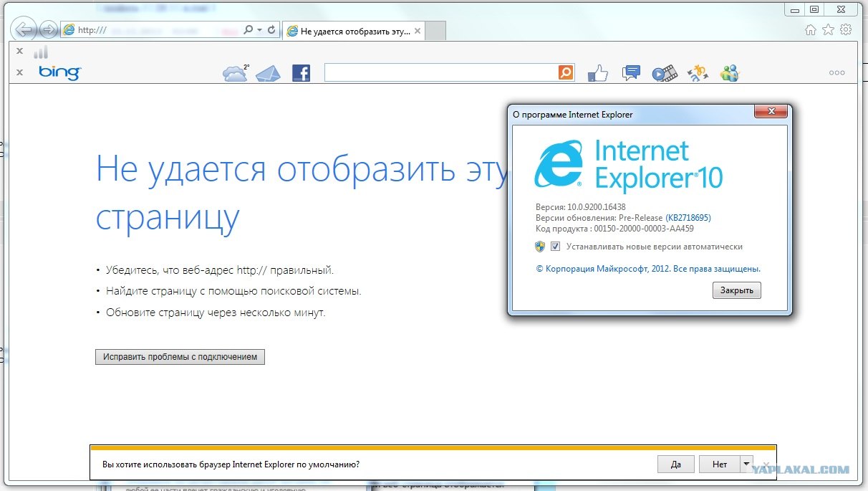Open the Tools gear icon
Screen dimensions: 868x491
[846, 30]
